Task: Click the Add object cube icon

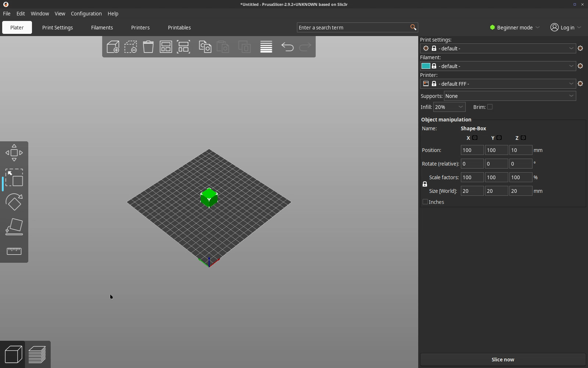Action: 113,47
